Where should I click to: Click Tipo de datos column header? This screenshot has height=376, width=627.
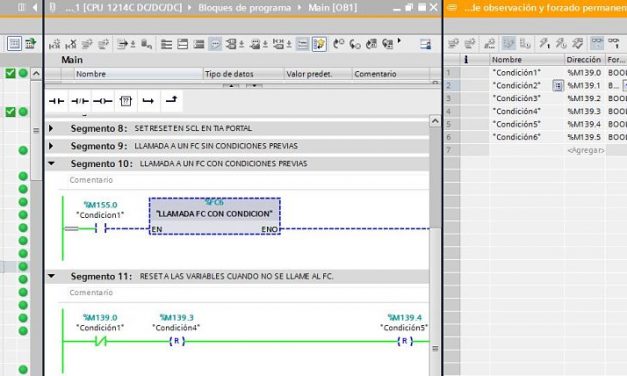(243, 74)
